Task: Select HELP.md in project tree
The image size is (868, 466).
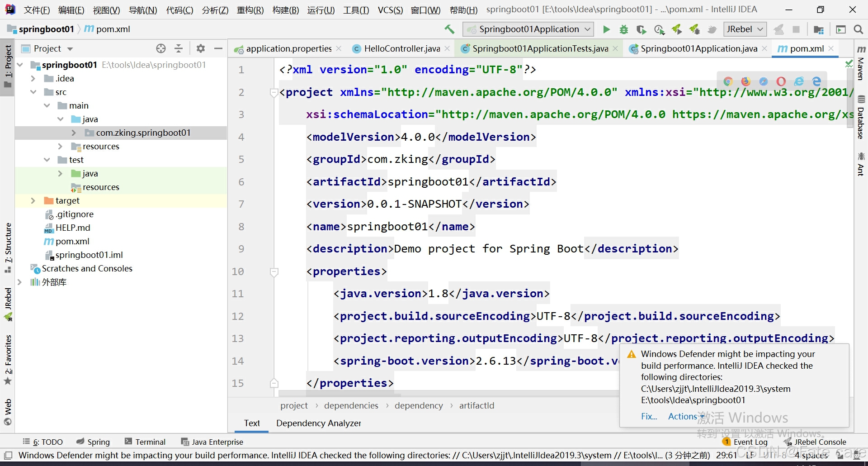Action: click(73, 228)
